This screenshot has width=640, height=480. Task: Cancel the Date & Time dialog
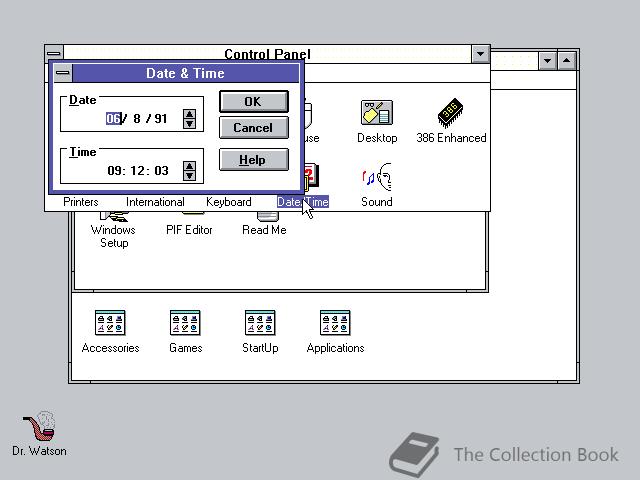[253, 128]
